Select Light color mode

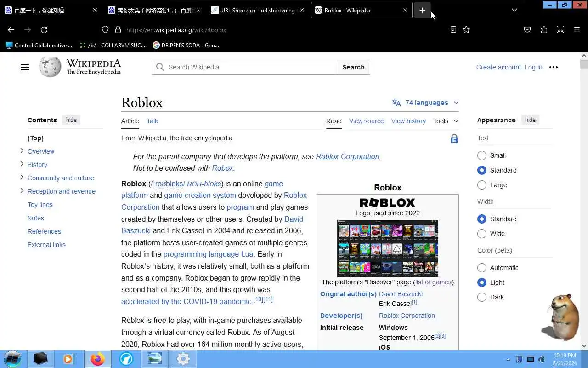point(482,282)
